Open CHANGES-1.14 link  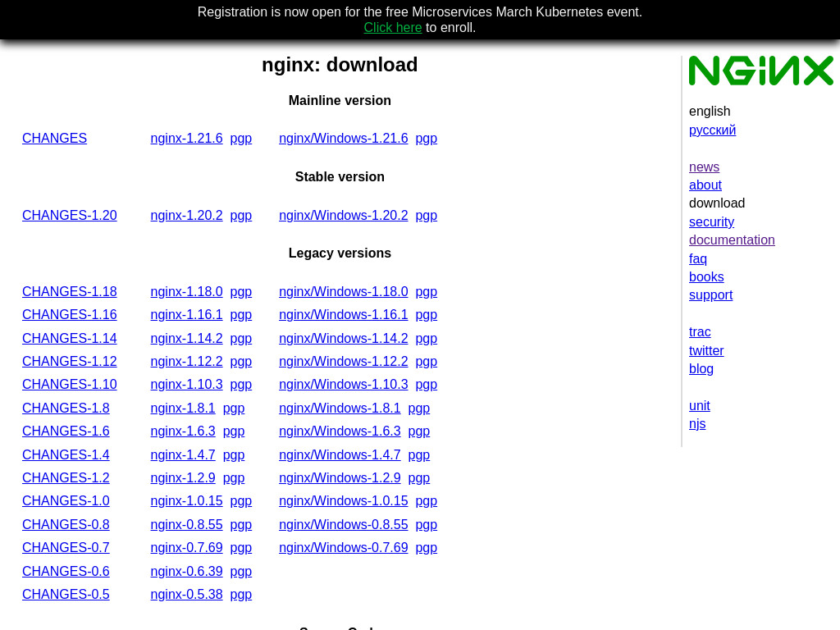[69, 338]
